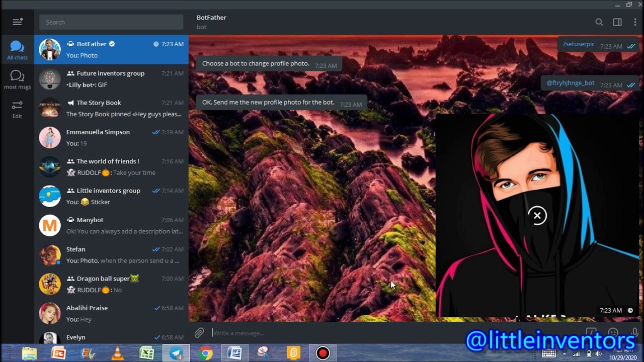The height and width of the screenshot is (362, 644).
Task: Open the system tray volume icon
Action: pyautogui.click(x=598, y=354)
